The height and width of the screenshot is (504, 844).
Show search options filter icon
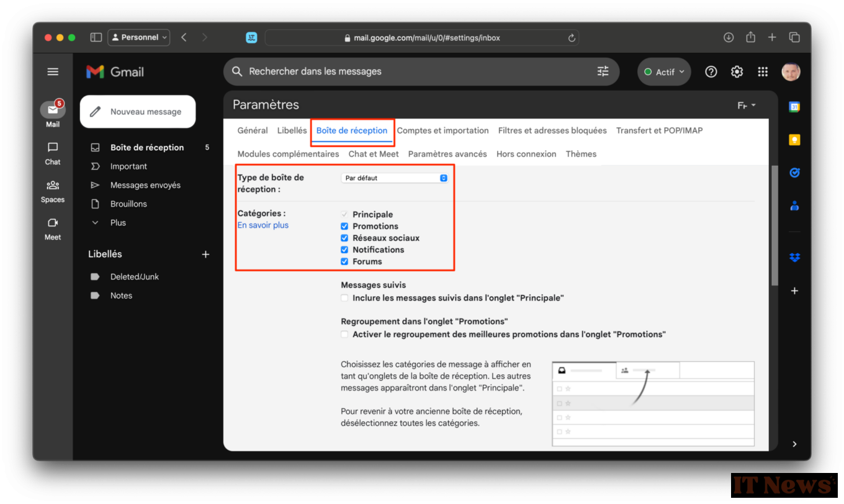[603, 71]
